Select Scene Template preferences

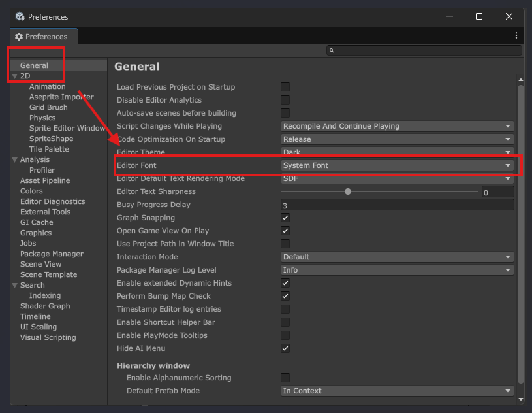[x=48, y=274]
